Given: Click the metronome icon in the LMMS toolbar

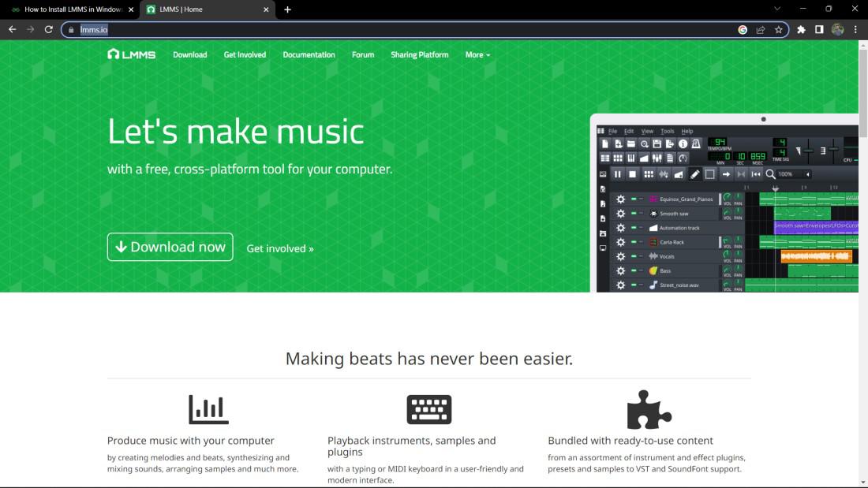Looking at the screenshot, I should click(696, 144).
